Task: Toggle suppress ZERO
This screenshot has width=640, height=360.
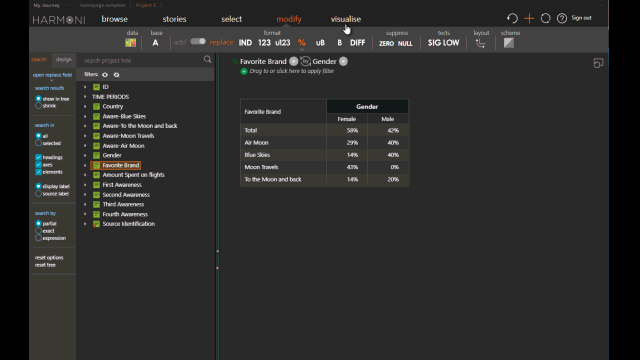Action: point(386,43)
